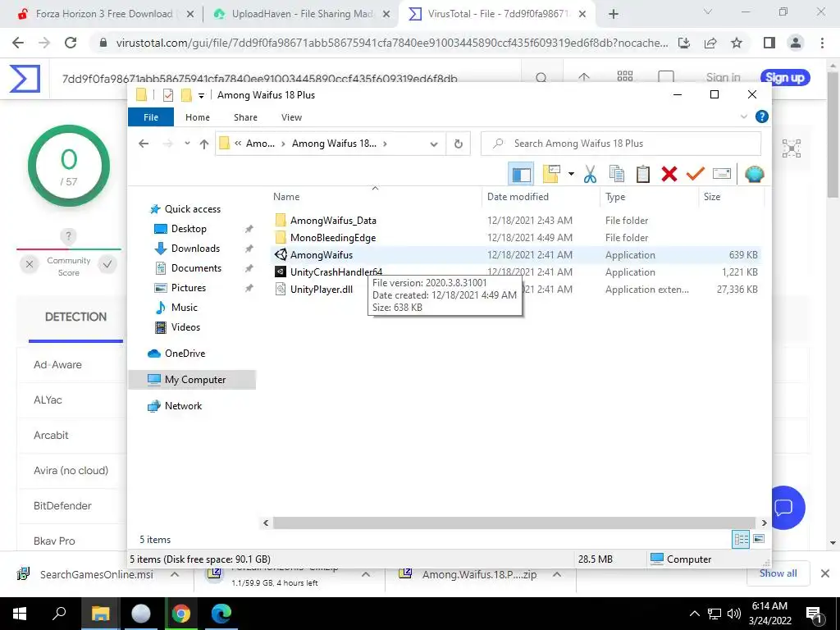Select the MonoBleedingEdge folder
The height and width of the screenshot is (630, 840).
tap(333, 238)
